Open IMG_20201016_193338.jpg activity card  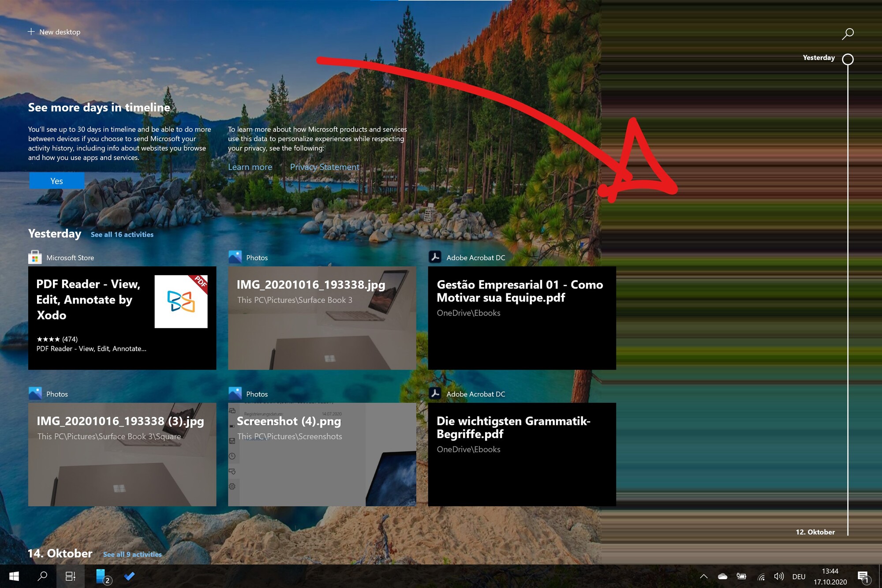coord(322,318)
